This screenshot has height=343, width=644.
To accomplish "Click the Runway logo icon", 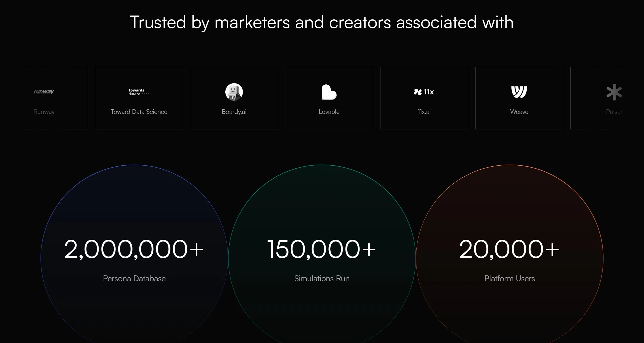I will pos(44,92).
